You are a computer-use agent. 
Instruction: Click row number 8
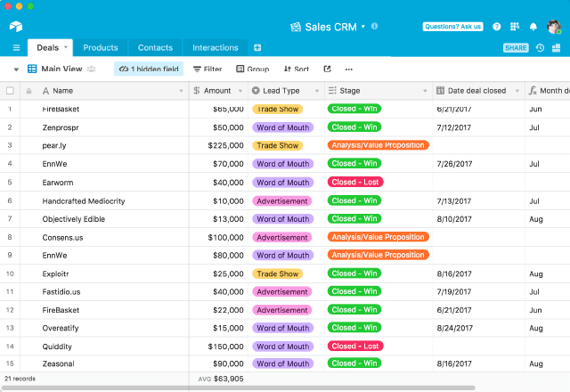(10, 237)
